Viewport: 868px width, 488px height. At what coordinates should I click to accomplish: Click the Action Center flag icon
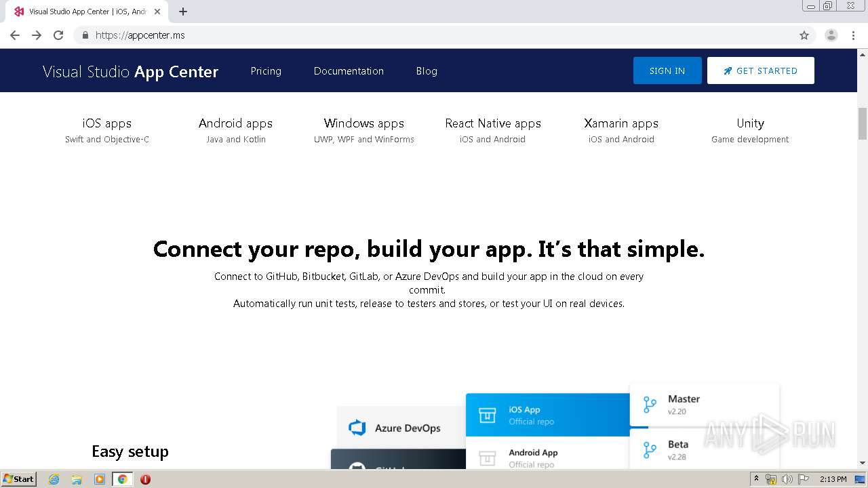[x=804, y=479]
